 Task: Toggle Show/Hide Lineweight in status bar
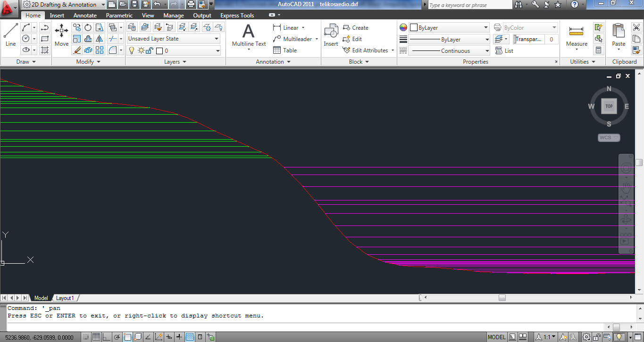[179, 337]
